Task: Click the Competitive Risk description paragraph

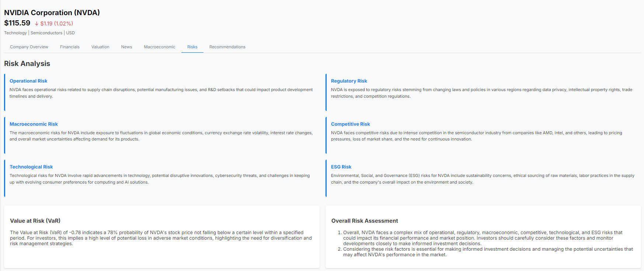Action: pyautogui.click(x=477, y=136)
